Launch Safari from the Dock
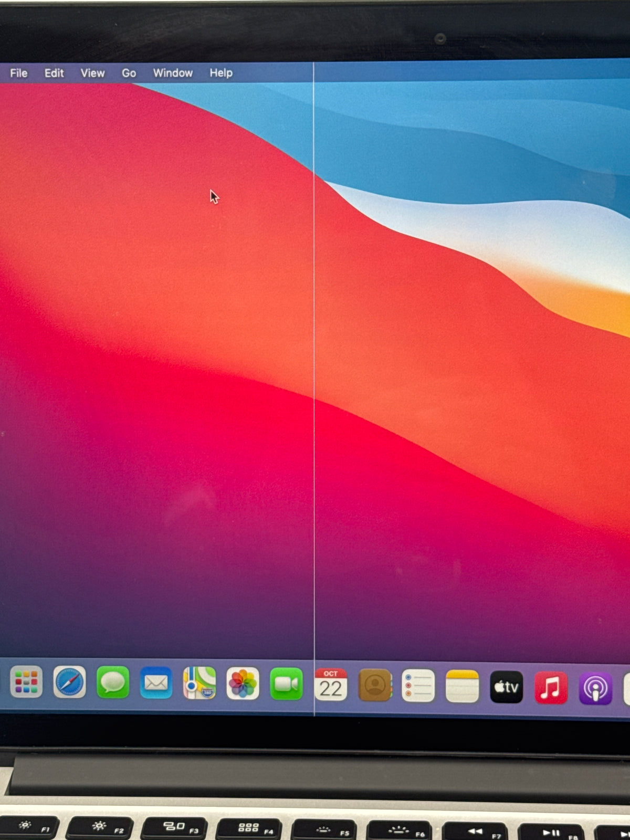The height and width of the screenshot is (840, 630). (x=69, y=682)
